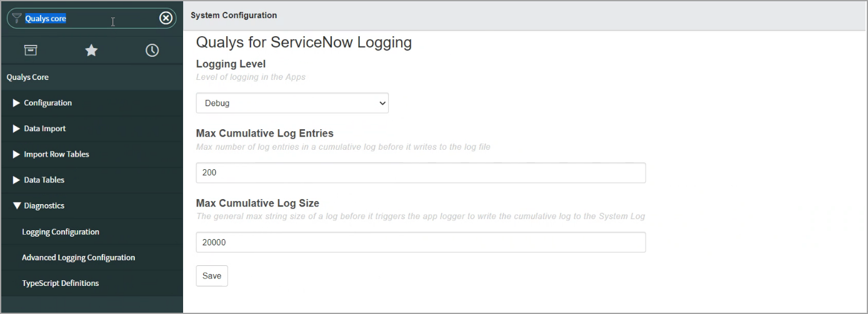Image resolution: width=868 pixels, height=314 pixels.
Task: Open Logging Configuration module
Action: 61,232
